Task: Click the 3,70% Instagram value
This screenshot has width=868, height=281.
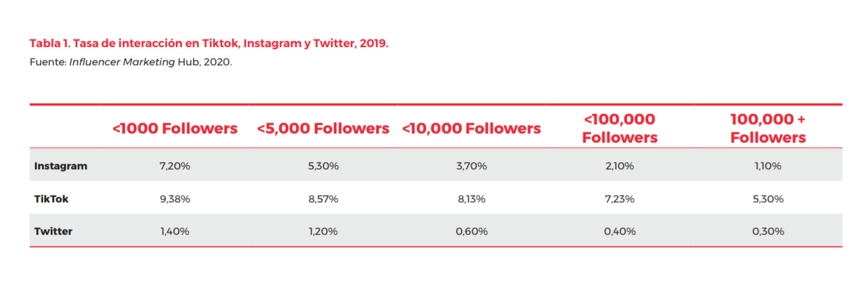Action: 472,166
